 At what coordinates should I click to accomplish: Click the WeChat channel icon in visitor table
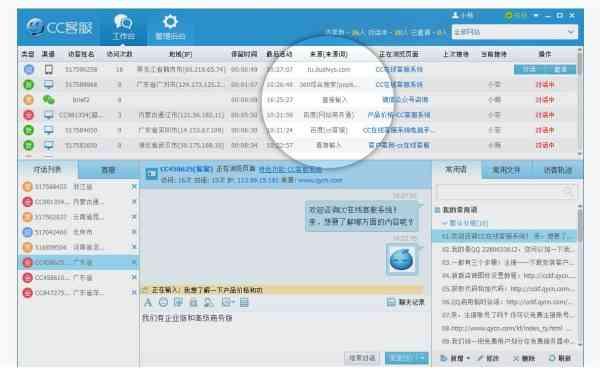point(49,100)
